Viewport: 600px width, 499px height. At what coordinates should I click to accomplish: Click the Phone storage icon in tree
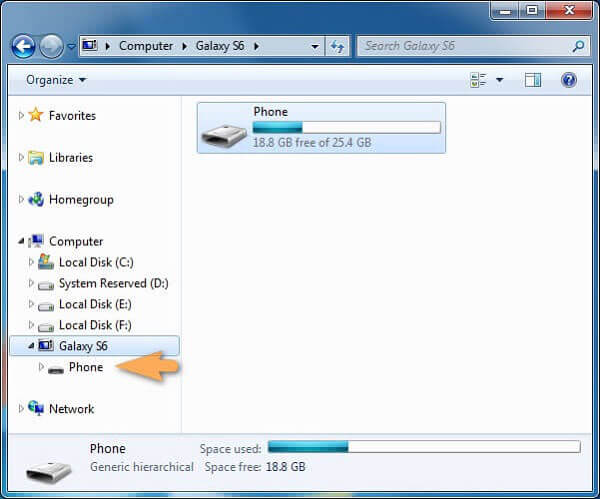(x=56, y=369)
